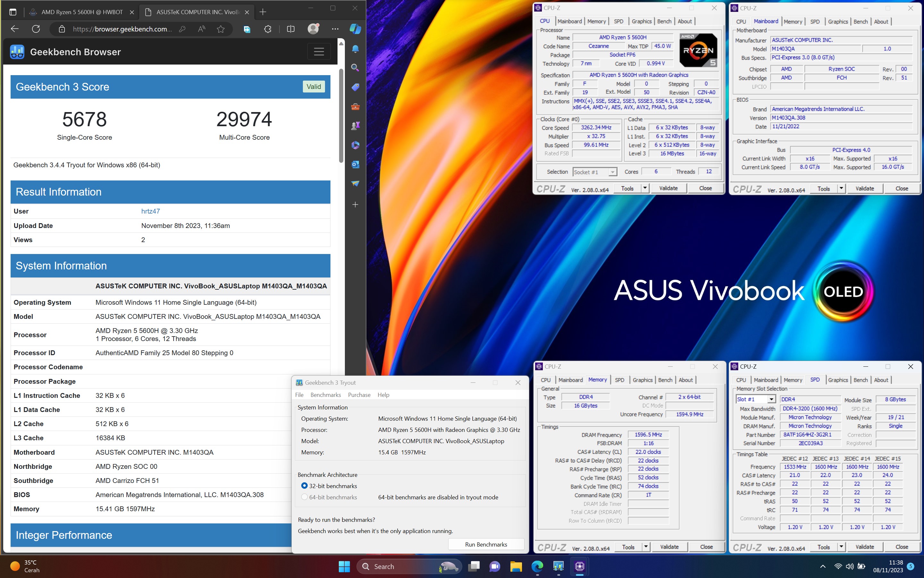Open Microsoft Edge from taskbar
The height and width of the screenshot is (578, 924).
tap(537, 566)
